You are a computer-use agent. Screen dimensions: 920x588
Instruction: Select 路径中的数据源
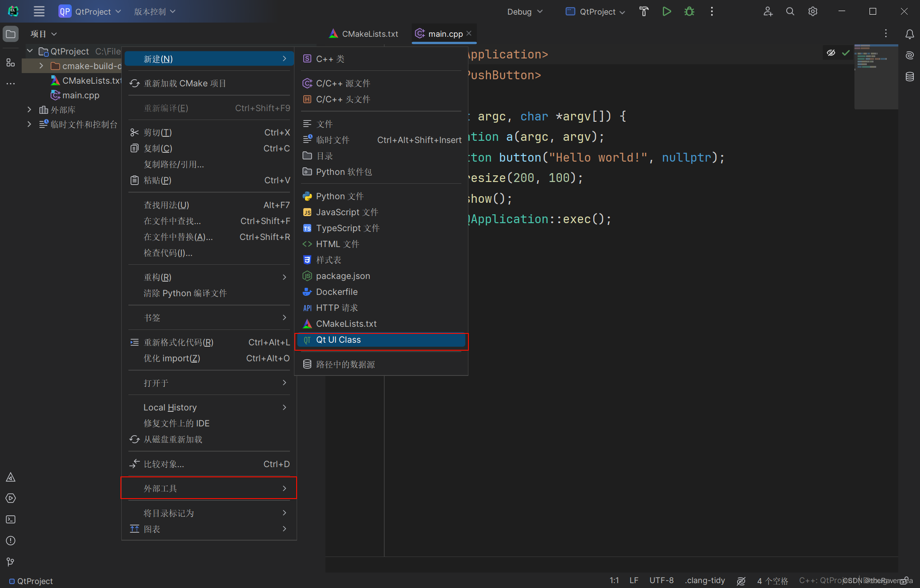[x=381, y=364]
